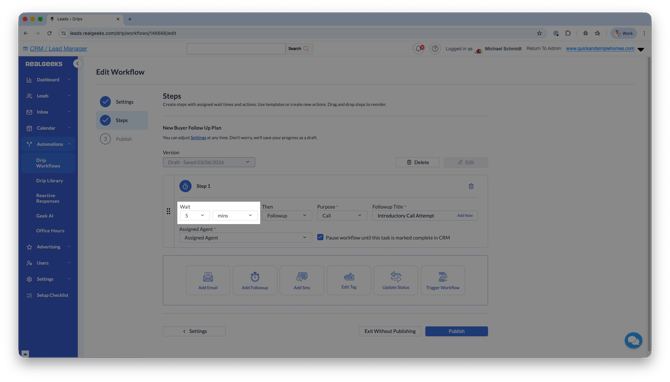Go to the Settings wizard step
Screen dimensions: 670x382
coord(122,102)
